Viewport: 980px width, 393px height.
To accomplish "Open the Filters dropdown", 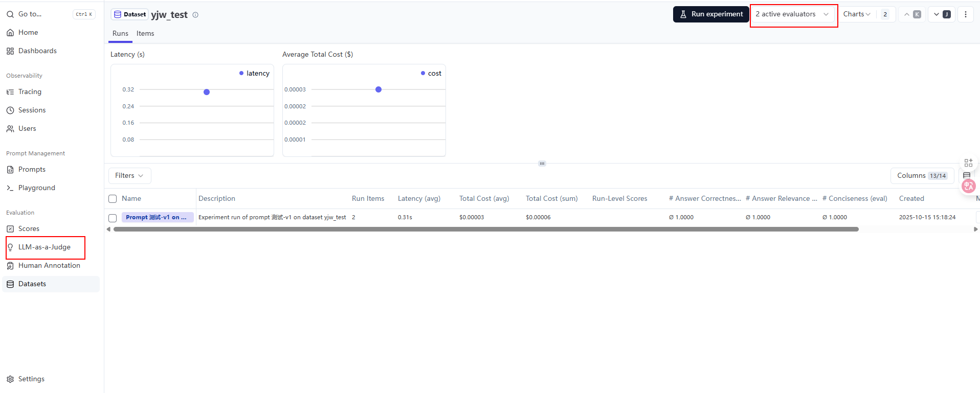I will (x=130, y=176).
